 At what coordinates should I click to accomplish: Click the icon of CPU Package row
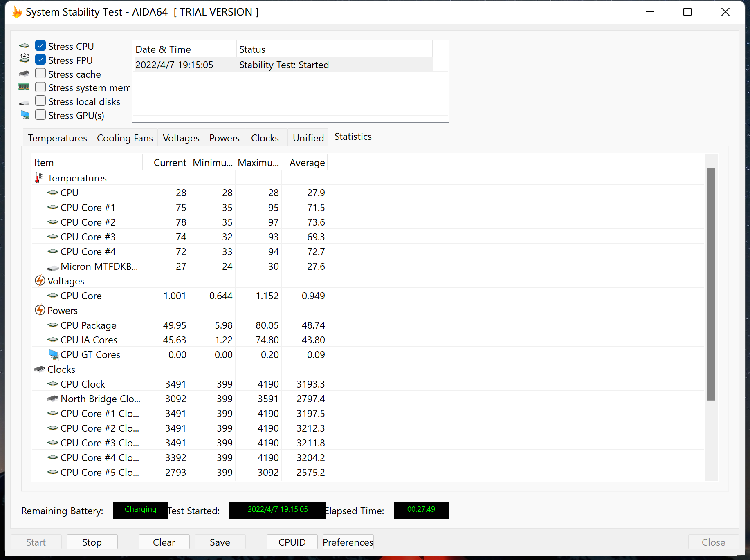point(53,325)
